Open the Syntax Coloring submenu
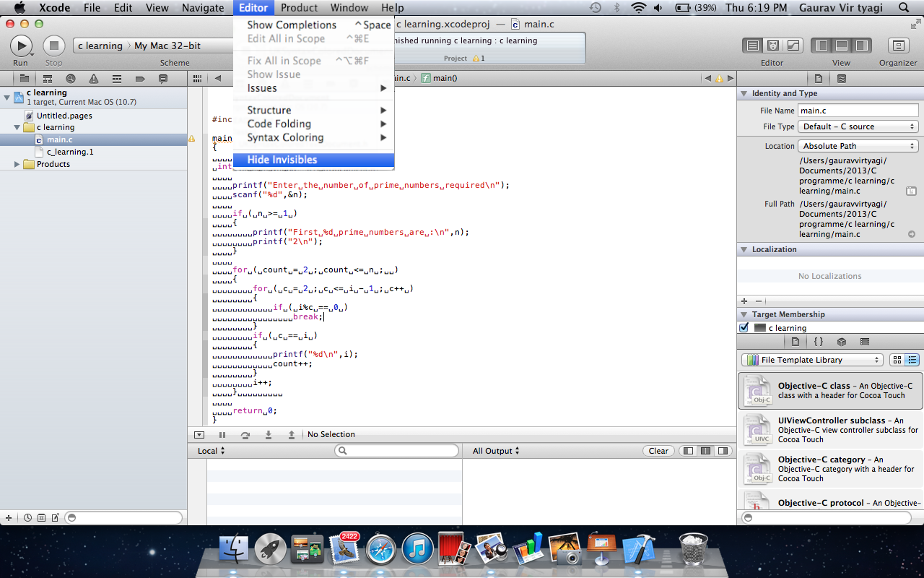The image size is (924, 578). click(285, 137)
